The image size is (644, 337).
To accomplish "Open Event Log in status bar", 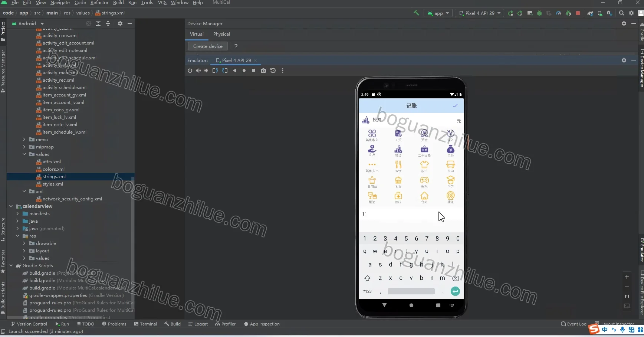I will [x=574, y=324].
